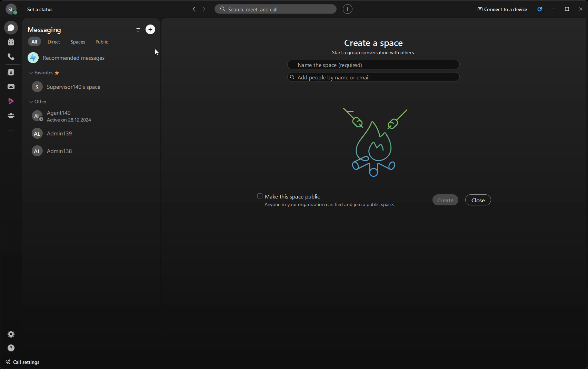Image resolution: width=588 pixels, height=369 pixels.
Task: Open the Calling phone icon in sidebar
Action: (11, 57)
